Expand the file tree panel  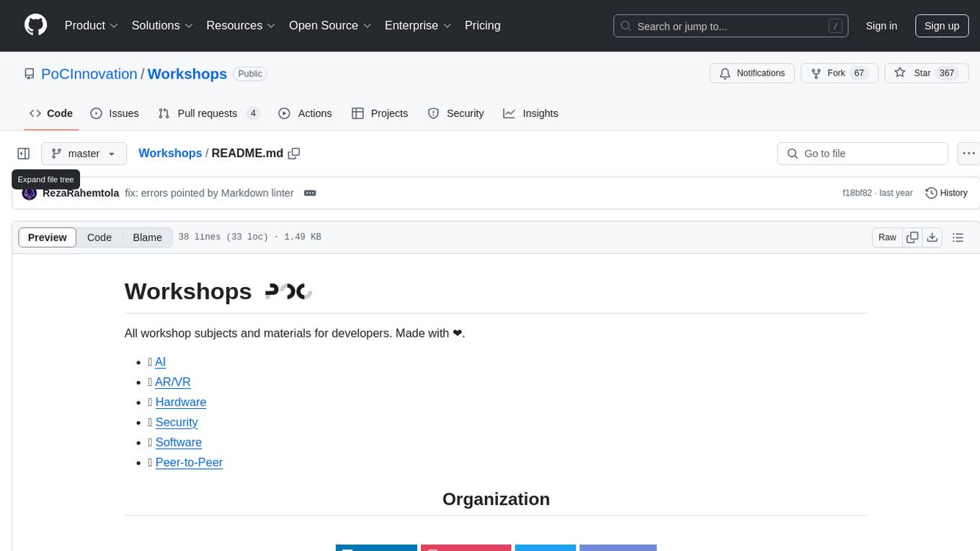click(24, 154)
